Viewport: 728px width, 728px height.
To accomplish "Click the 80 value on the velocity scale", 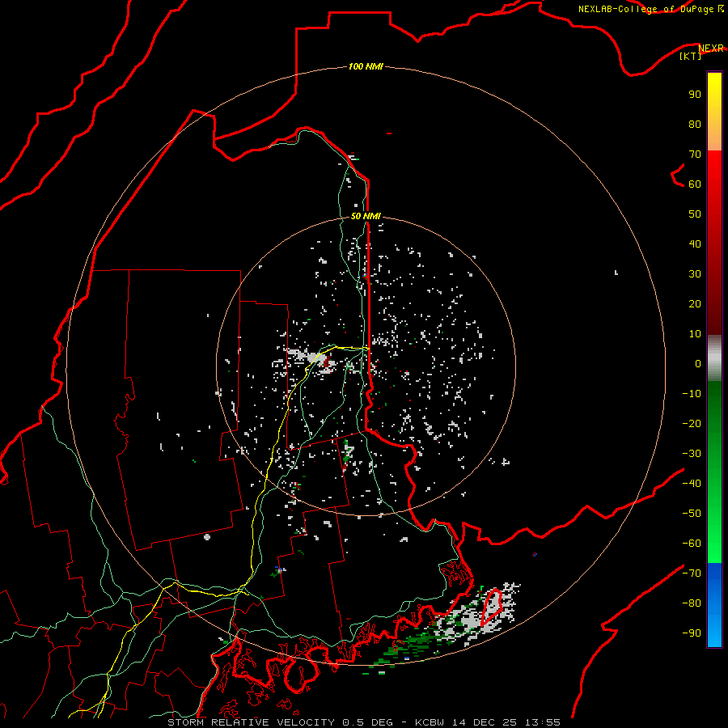I will (695, 124).
